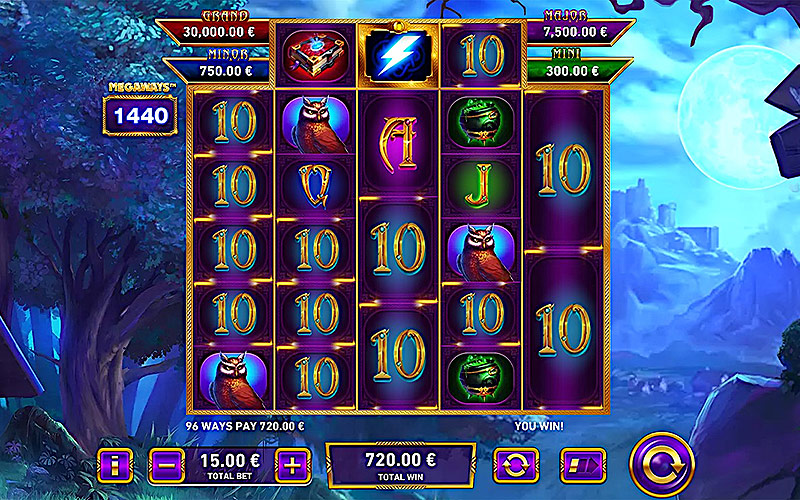The height and width of the screenshot is (500, 800).
Task: Click the Q symbol on second reel
Action: click(x=315, y=186)
